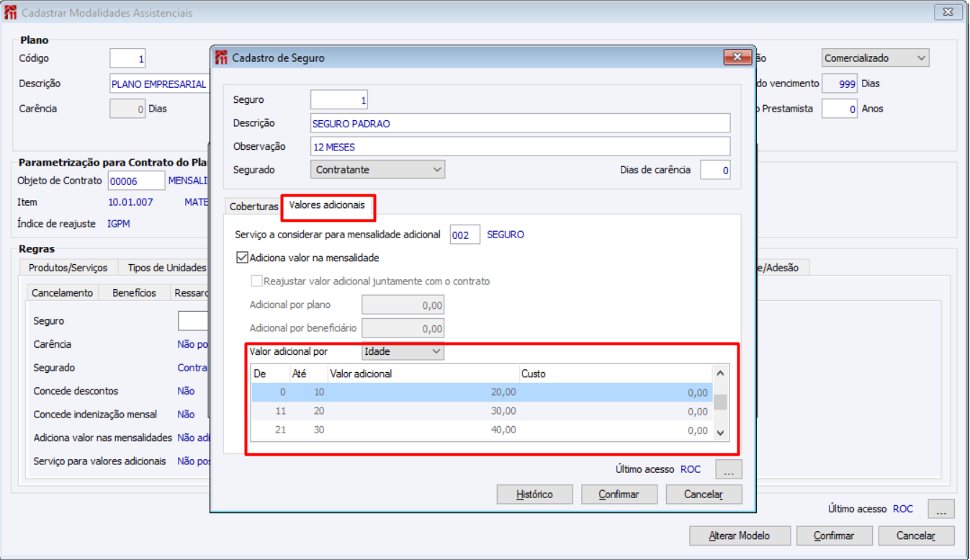This screenshot has height=560, width=970.
Task: Open ellipsis button beside Último acesso in main window
Action: [x=941, y=509]
